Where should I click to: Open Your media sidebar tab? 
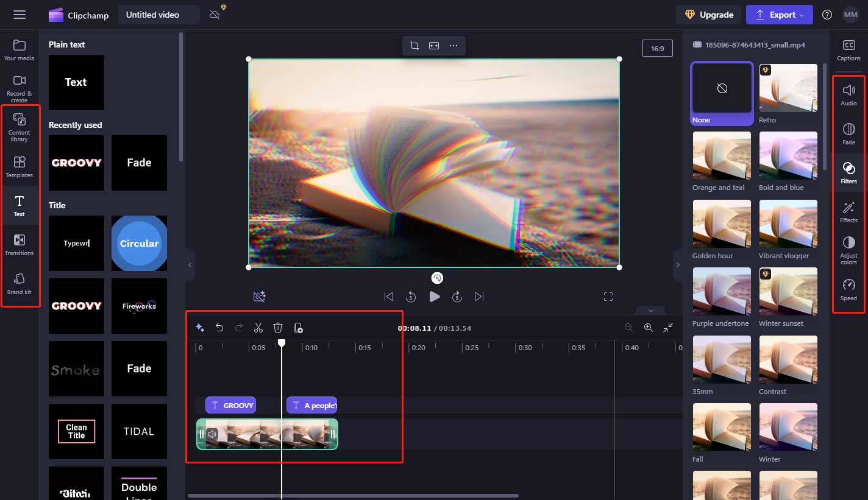pyautogui.click(x=19, y=50)
